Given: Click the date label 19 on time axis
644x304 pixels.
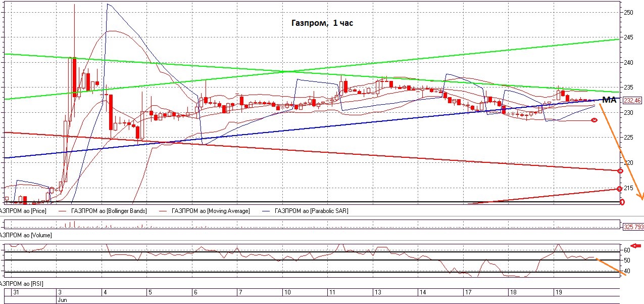Looking at the screenshot, I should click(559, 292).
